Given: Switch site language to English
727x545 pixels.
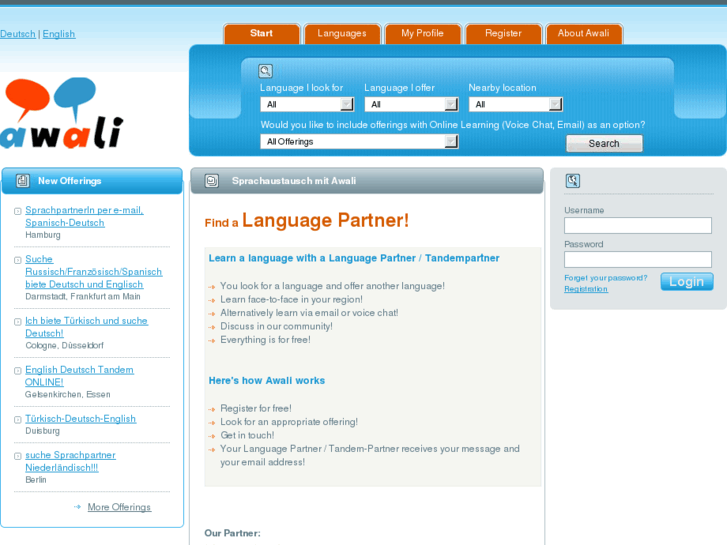Looking at the screenshot, I should point(59,34).
